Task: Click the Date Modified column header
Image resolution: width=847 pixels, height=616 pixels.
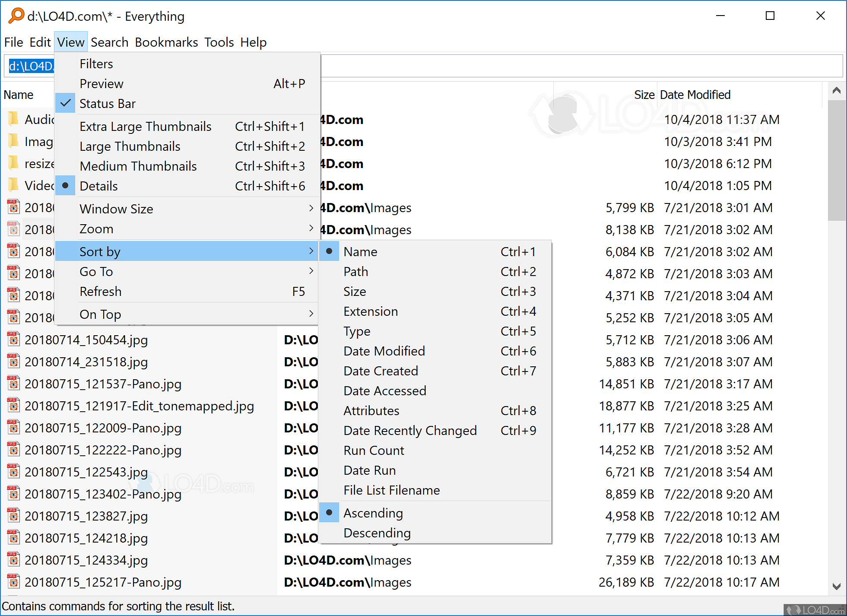Action: (695, 95)
